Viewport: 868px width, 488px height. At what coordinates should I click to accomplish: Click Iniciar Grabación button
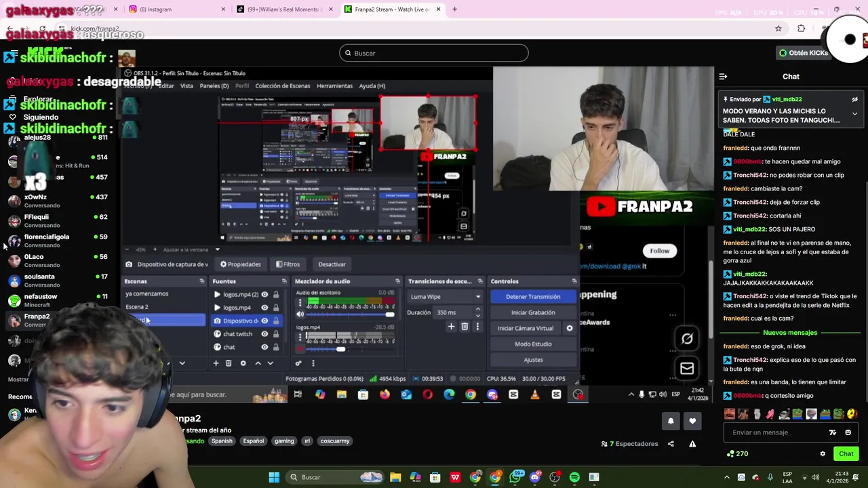coord(533,312)
